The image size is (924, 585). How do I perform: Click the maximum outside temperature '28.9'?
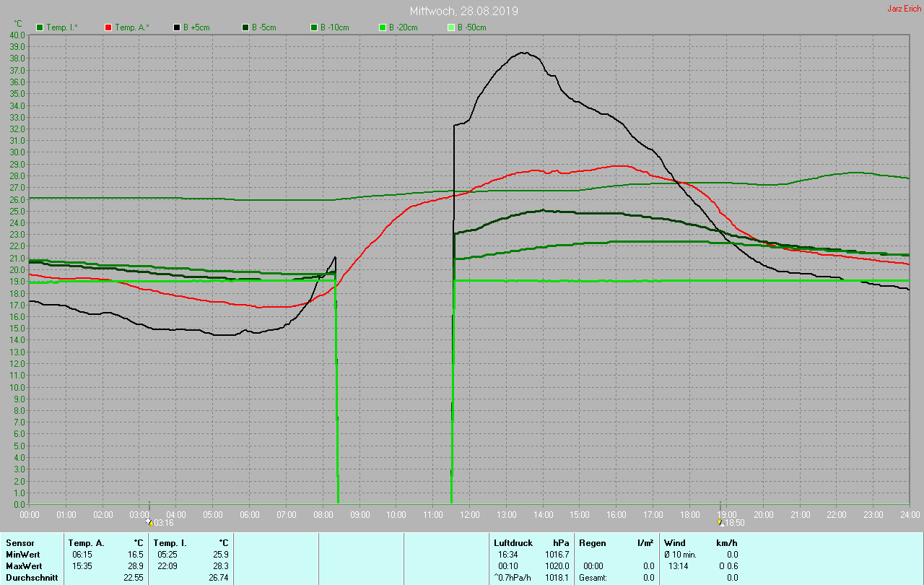(x=136, y=565)
